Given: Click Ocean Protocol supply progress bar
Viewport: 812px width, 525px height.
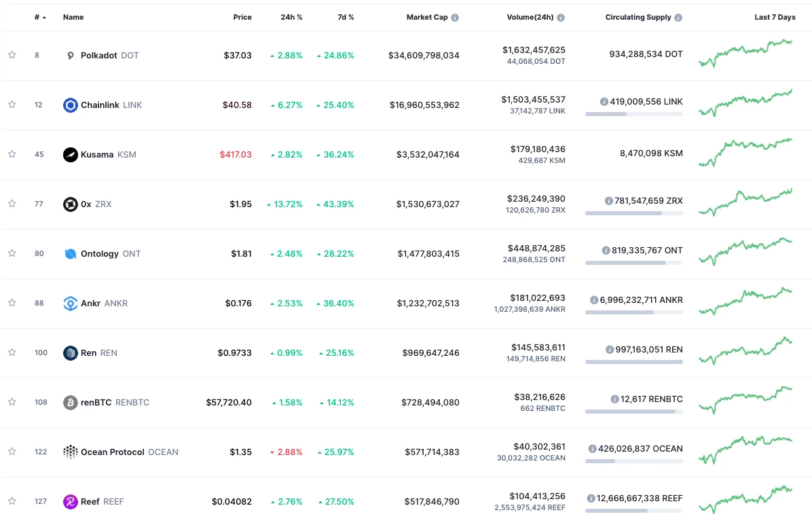Looking at the screenshot, I should [x=634, y=461].
